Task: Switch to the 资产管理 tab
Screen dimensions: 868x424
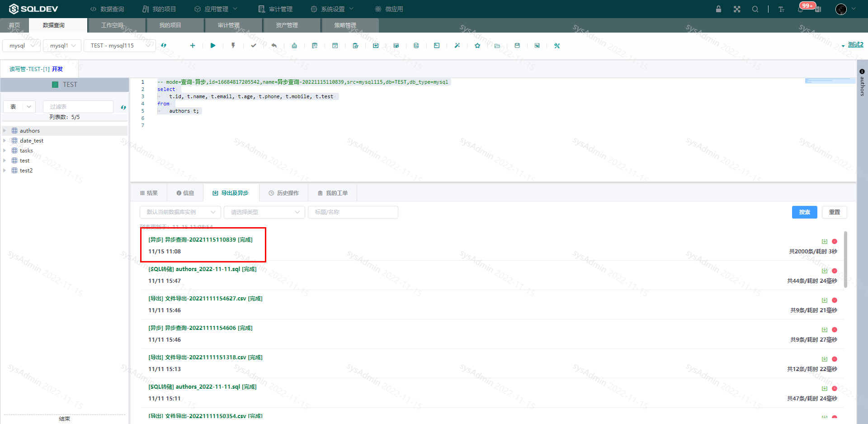Action: click(287, 25)
